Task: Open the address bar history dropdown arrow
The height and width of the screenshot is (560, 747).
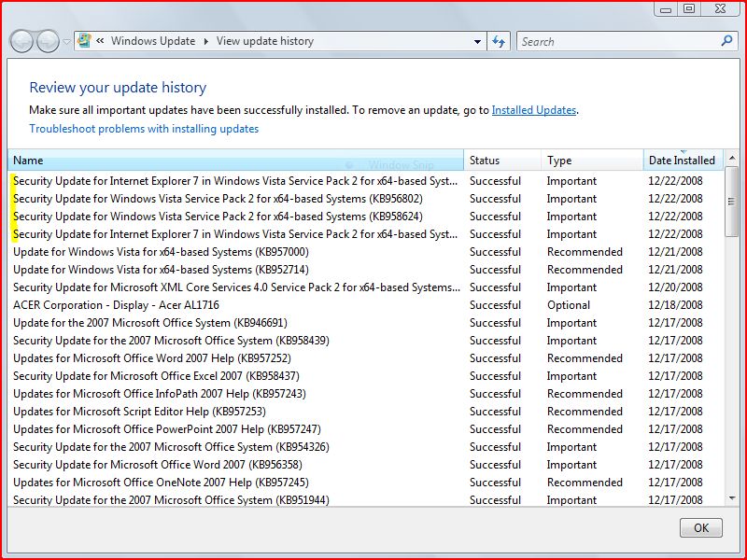Action: click(477, 41)
